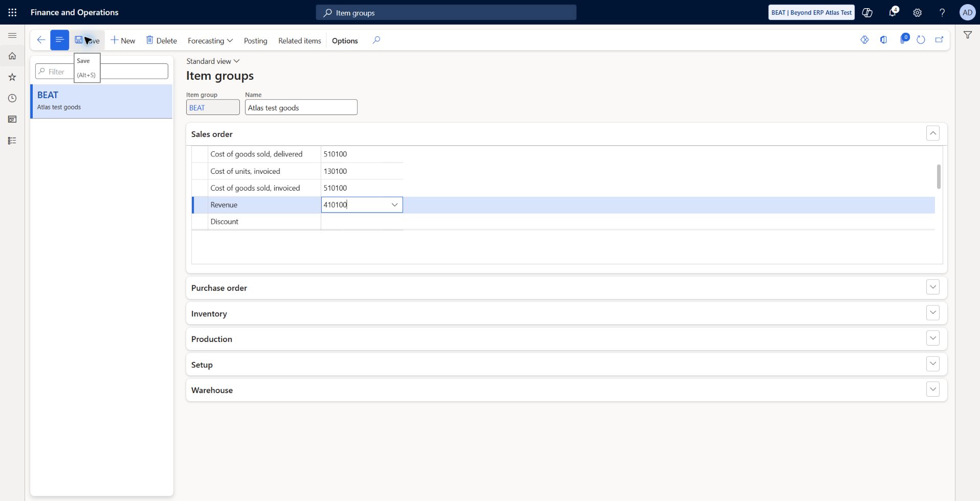Expand the Setup section

point(932,364)
